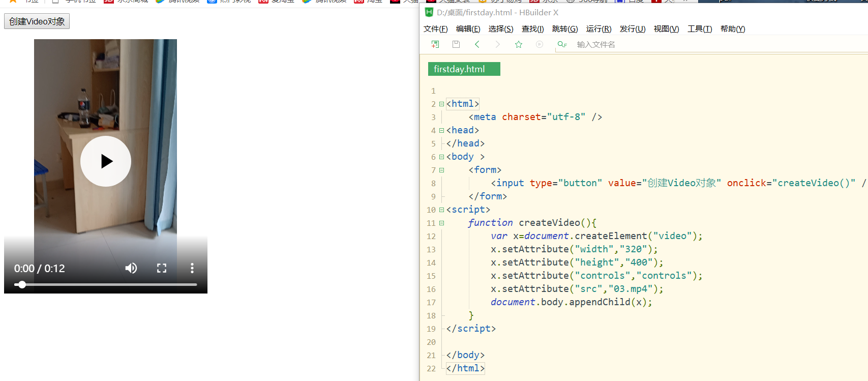Open the 视图(V) menu

[x=667, y=29]
